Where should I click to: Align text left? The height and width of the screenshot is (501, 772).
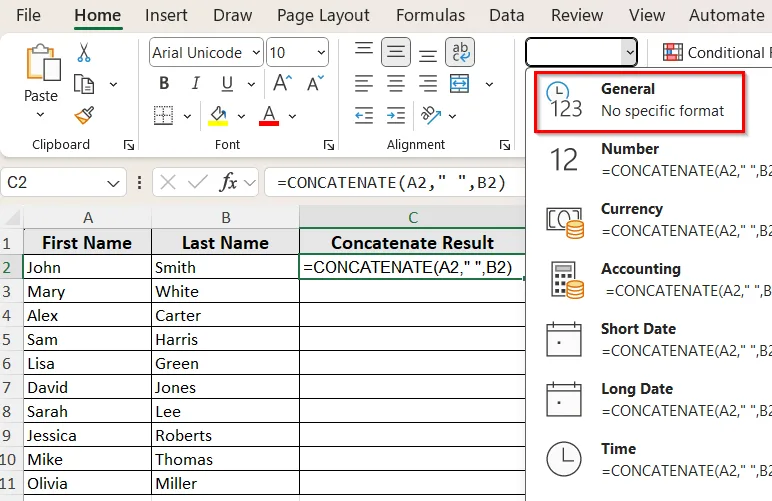364,84
